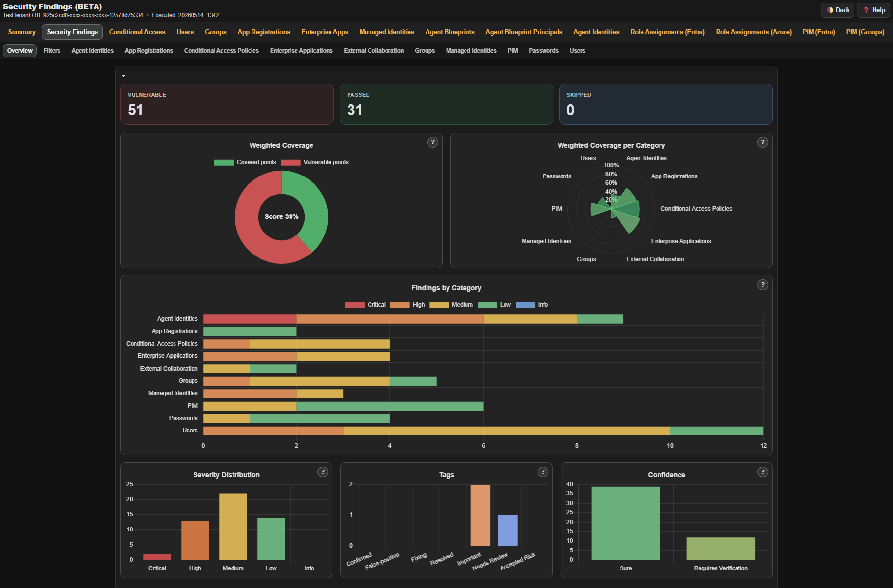Click the App Registrations row bar
The image size is (893, 588).
250,332
